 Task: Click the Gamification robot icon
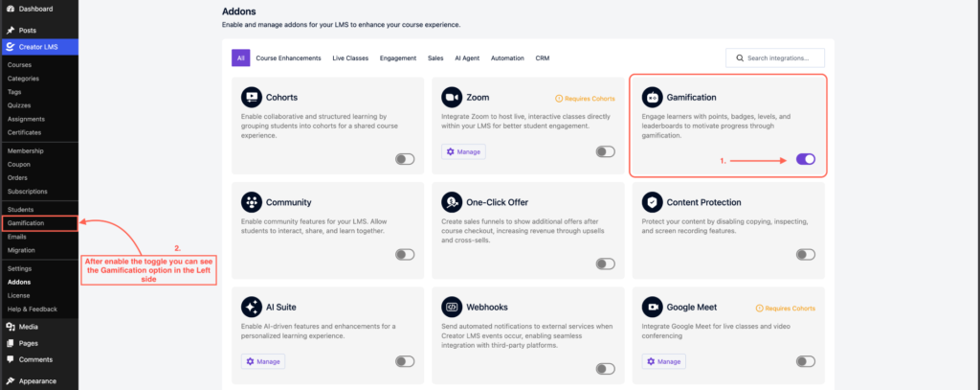coord(652,97)
